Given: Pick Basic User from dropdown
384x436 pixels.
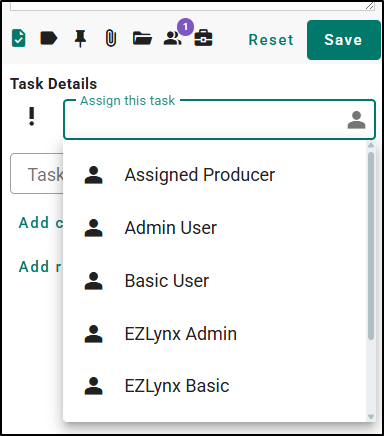Looking at the screenshot, I should 214,281.
